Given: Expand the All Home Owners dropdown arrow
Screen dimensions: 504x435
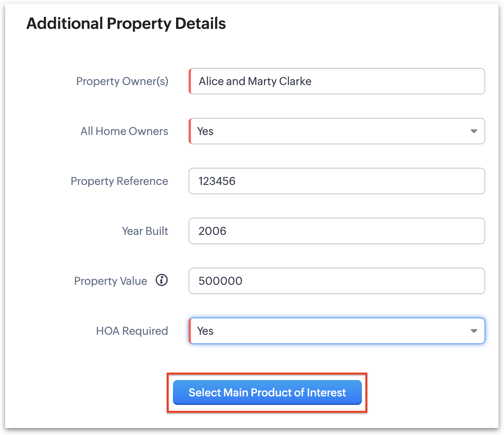Looking at the screenshot, I should 474,131.
